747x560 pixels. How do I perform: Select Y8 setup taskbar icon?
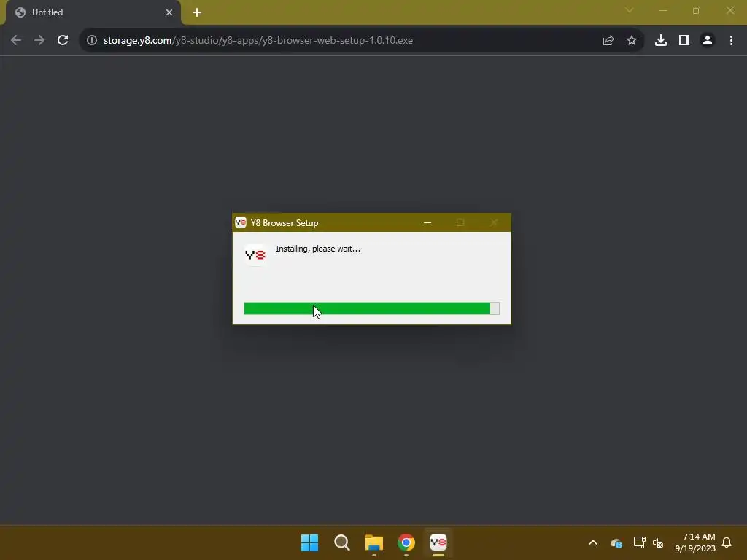[438, 542]
